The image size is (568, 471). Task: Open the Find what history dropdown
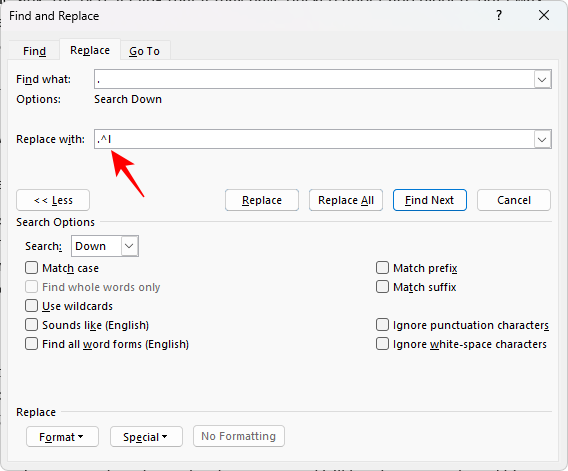tap(542, 79)
